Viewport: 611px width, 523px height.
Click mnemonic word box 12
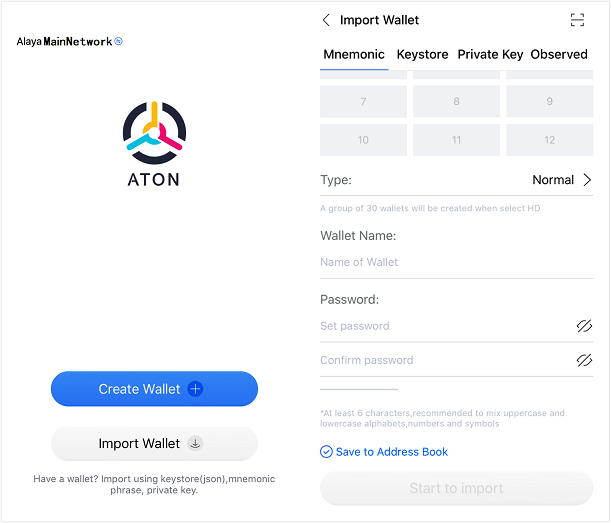[x=549, y=140]
